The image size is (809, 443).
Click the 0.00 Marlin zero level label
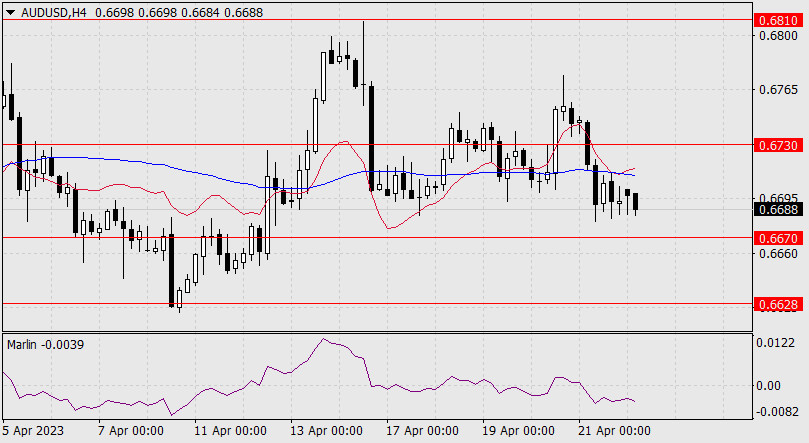point(768,386)
